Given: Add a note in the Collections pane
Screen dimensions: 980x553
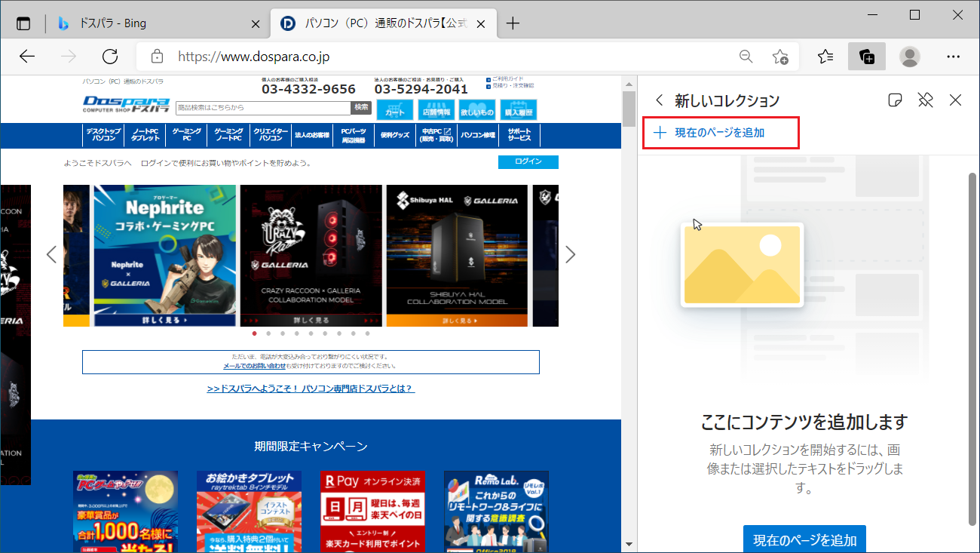Looking at the screenshot, I should point(895,100).
